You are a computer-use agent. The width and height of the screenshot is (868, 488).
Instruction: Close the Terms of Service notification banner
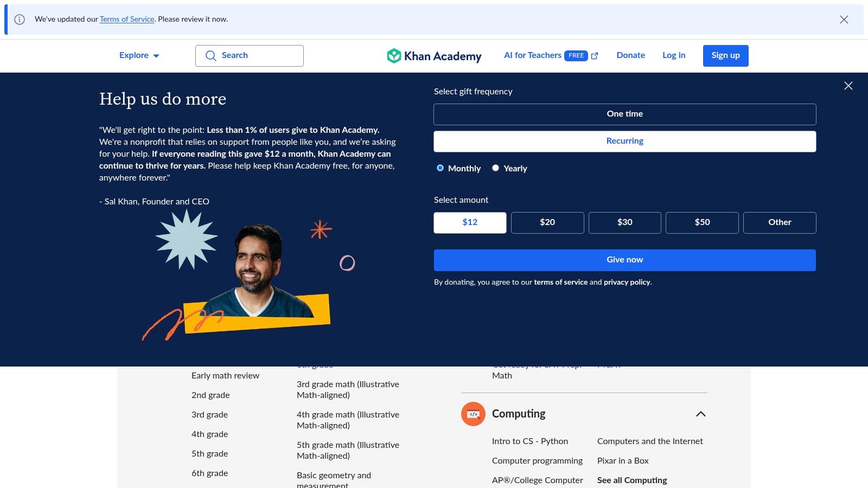click(844, 20)
